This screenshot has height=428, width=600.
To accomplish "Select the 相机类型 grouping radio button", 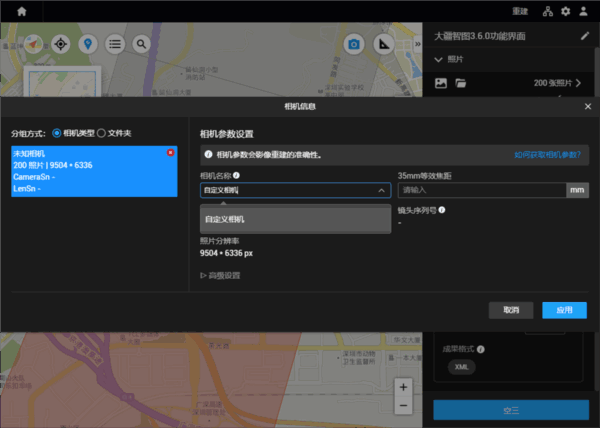I will (57, 133).
